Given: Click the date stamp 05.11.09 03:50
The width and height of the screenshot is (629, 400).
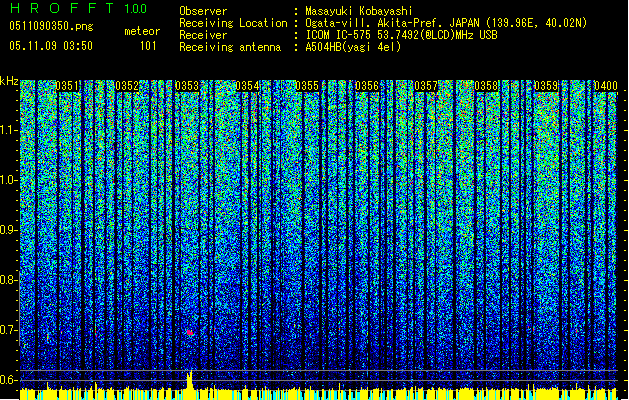Looking at the screenshot, I should click(x=51, y=46).
